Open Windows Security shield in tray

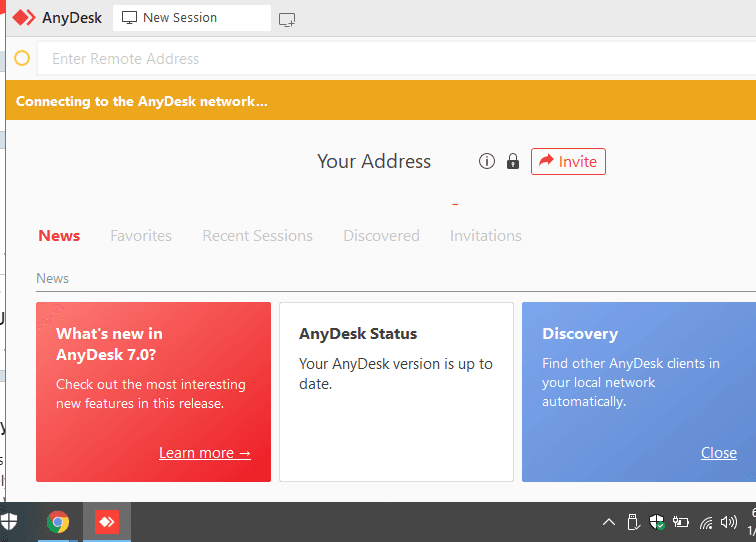coord(657,522)
